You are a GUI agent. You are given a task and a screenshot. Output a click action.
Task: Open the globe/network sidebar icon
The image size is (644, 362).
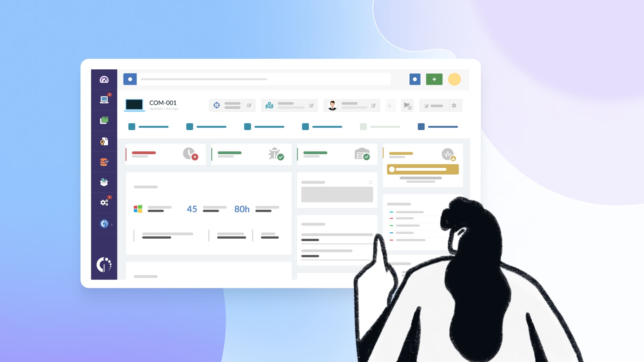pos(104,223)
